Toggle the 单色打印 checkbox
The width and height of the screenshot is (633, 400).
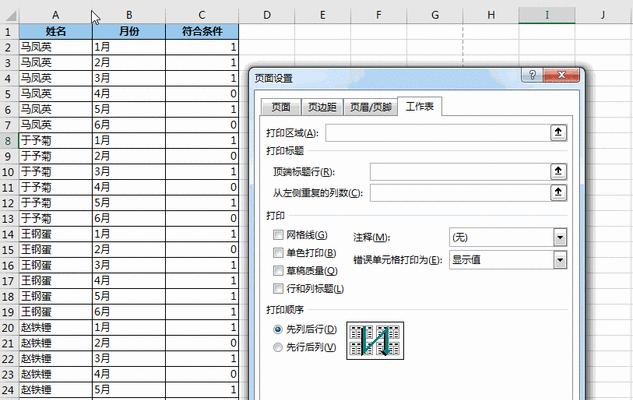[x=278, y=252]
